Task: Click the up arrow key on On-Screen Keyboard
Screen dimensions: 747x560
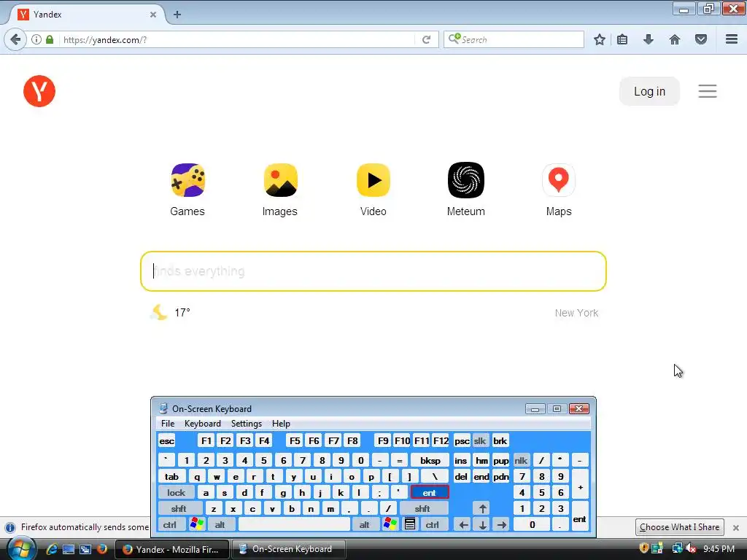Action: tap(483, 508)
